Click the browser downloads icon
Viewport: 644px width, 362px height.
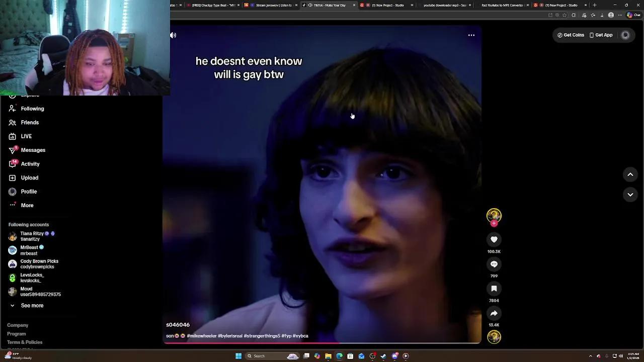(x=602, y=15)
